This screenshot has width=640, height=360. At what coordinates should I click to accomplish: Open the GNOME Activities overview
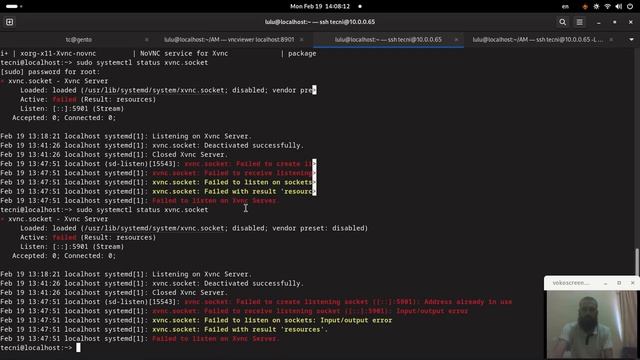[x=14, y=7]
